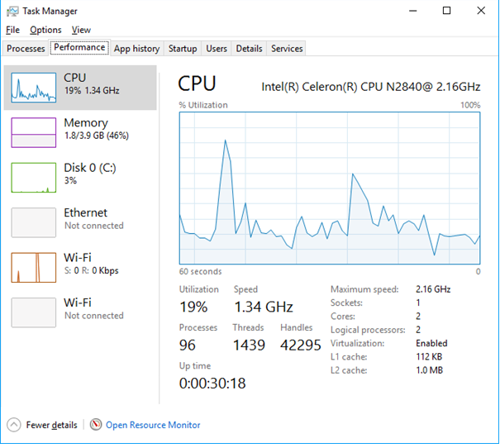Open the Users tab
Screen dimensions: 500x448
coord(217,49)
